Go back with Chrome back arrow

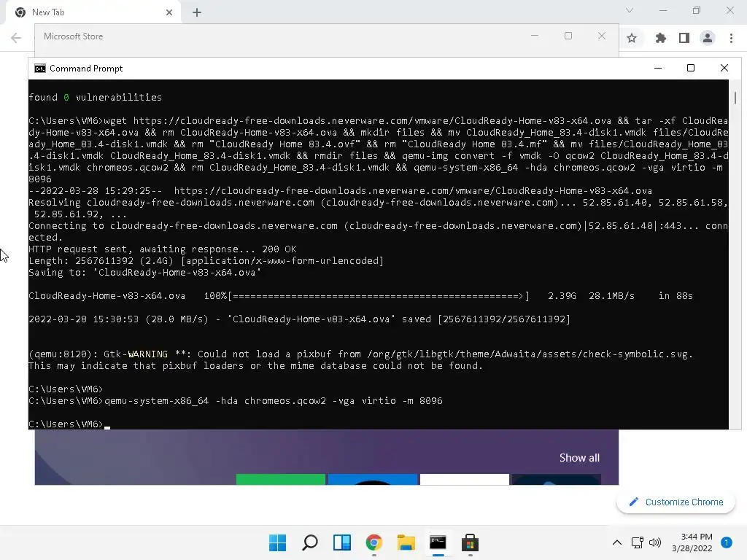16,38
